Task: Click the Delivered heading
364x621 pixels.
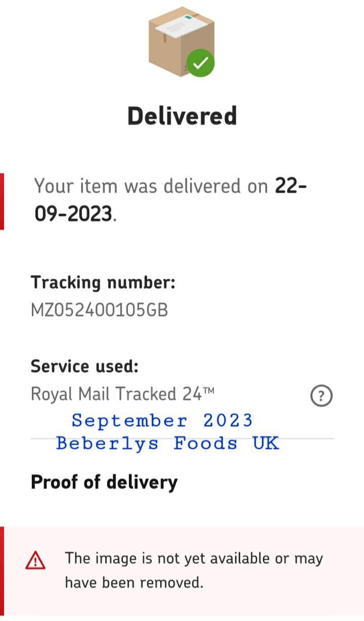Action: 182,116
